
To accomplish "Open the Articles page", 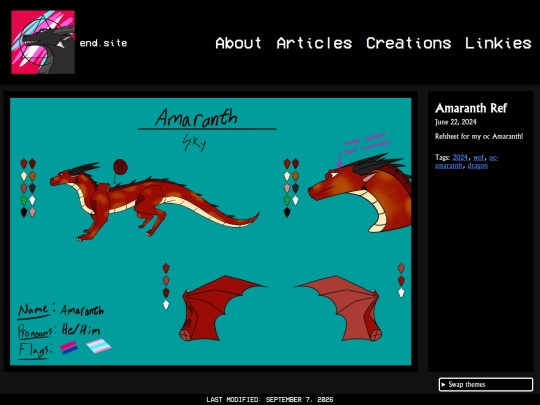I will click(x=314, y=43).
